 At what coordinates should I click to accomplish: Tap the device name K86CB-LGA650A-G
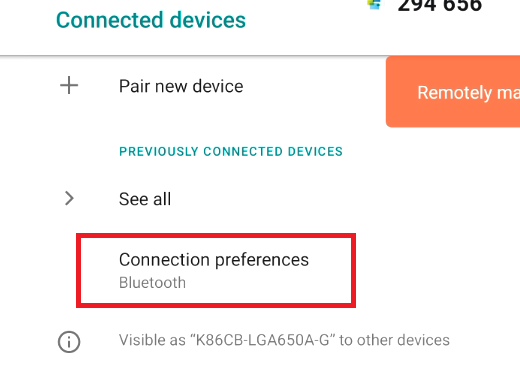tap(262, 340)
